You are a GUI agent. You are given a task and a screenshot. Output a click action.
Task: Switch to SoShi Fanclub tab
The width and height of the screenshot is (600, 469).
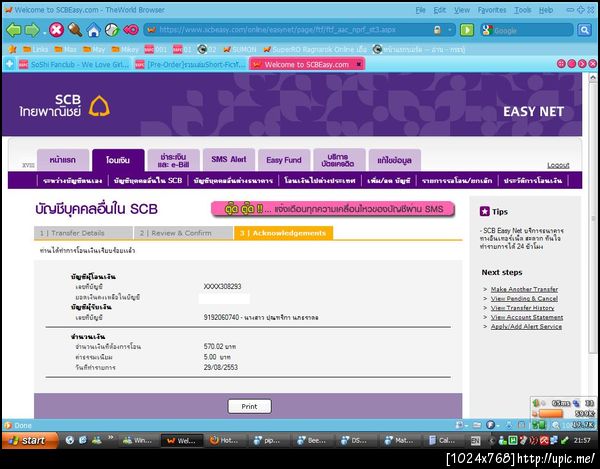tap(74, 64)
